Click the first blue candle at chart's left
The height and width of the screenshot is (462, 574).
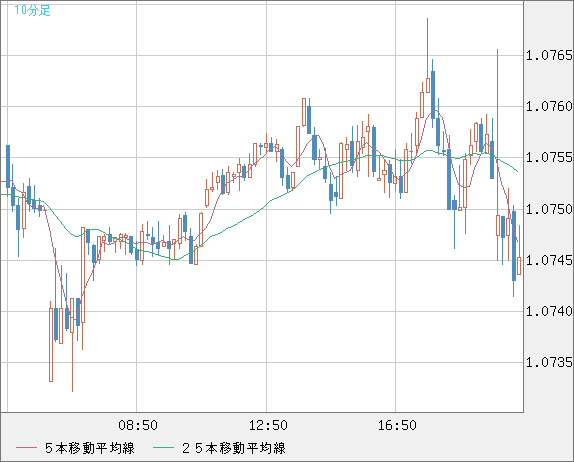pyautogui.click(x=8, y=166)
